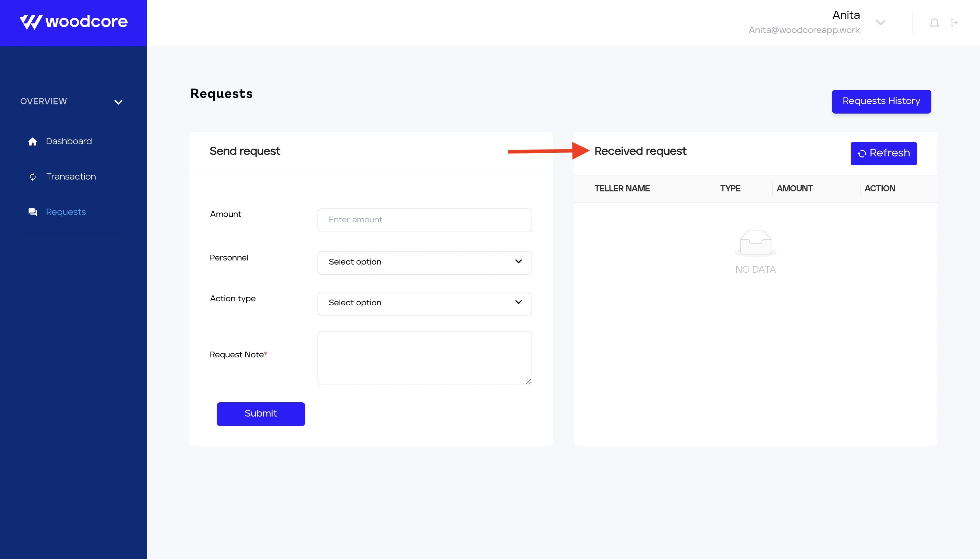
Task: Click the empty inbox No Data icon
Action: click(x=755, y=243)
